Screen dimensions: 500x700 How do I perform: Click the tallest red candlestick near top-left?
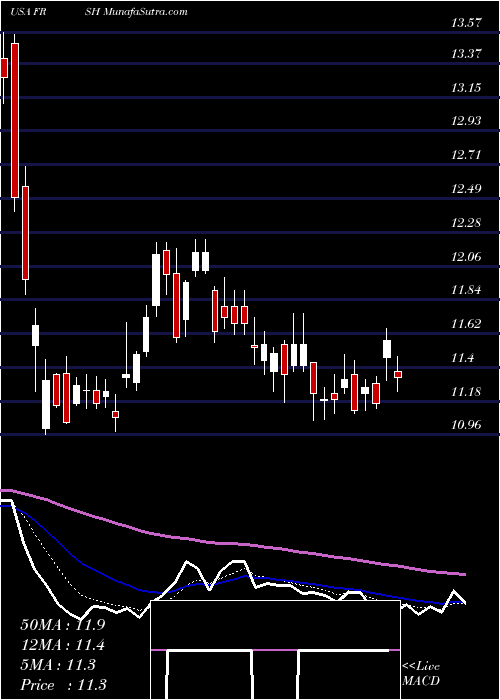[x=15, y=121]
